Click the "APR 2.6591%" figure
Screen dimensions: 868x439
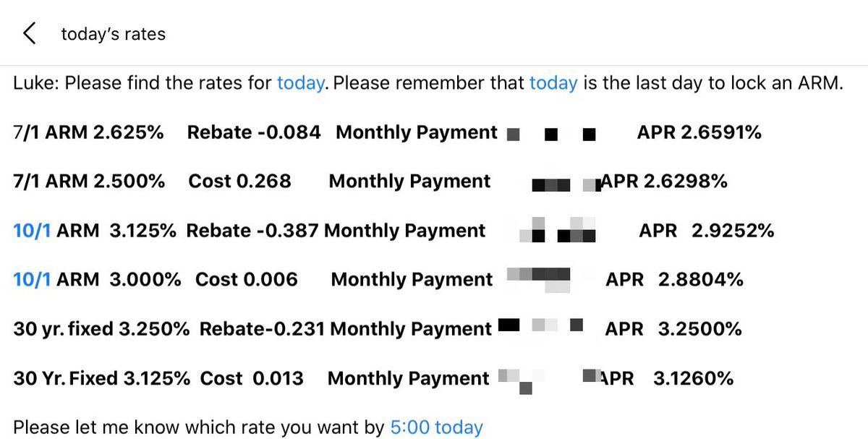[x=699, y=132]
